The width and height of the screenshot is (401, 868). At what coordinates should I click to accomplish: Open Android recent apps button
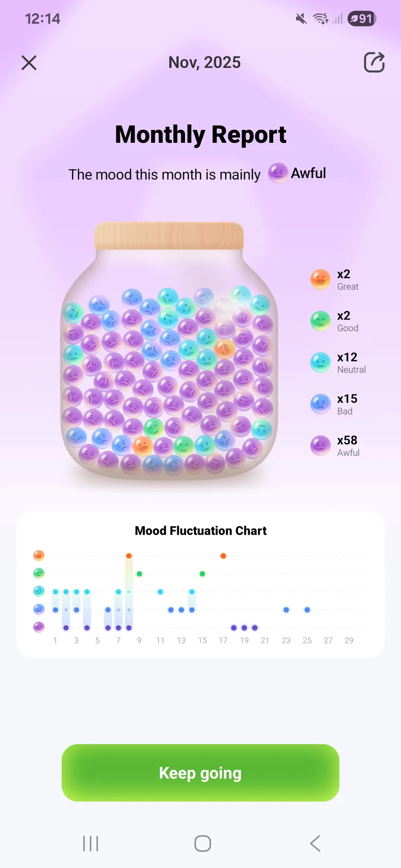click(90, 843)
